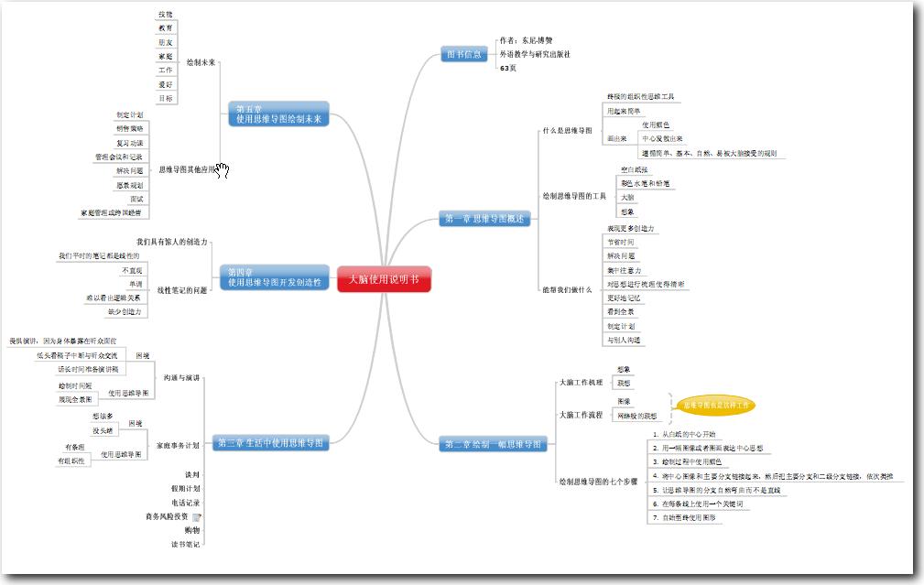Select the 能帮我们做什么 subtopic
This screenshot has width=924, height=585.
(x=568, y=289)
